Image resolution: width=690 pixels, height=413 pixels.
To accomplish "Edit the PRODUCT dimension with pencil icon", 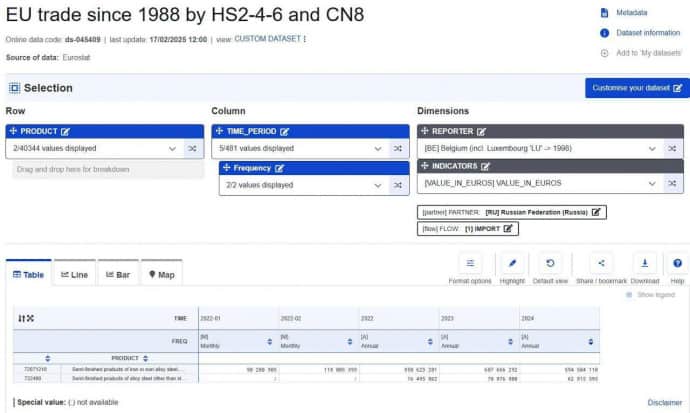I will (x=65, y=131).
